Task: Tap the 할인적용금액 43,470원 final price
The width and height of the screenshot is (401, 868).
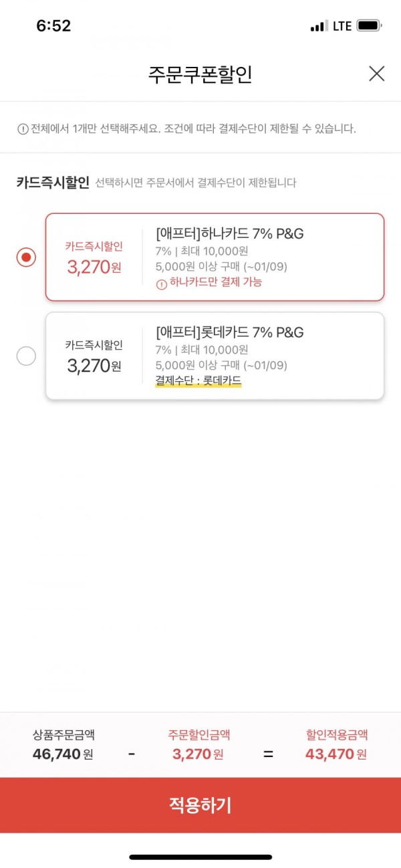Action: click(x=336, y=745)
